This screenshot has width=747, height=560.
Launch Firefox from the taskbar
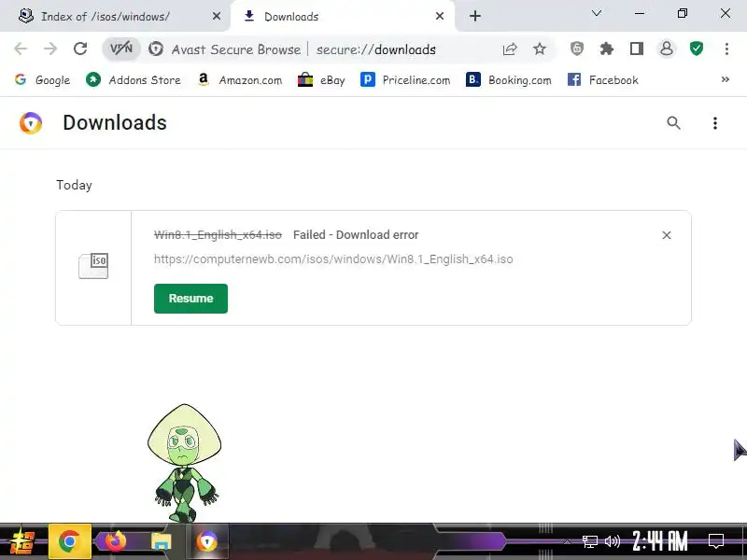pyautogui.click(x=116, y=541)
